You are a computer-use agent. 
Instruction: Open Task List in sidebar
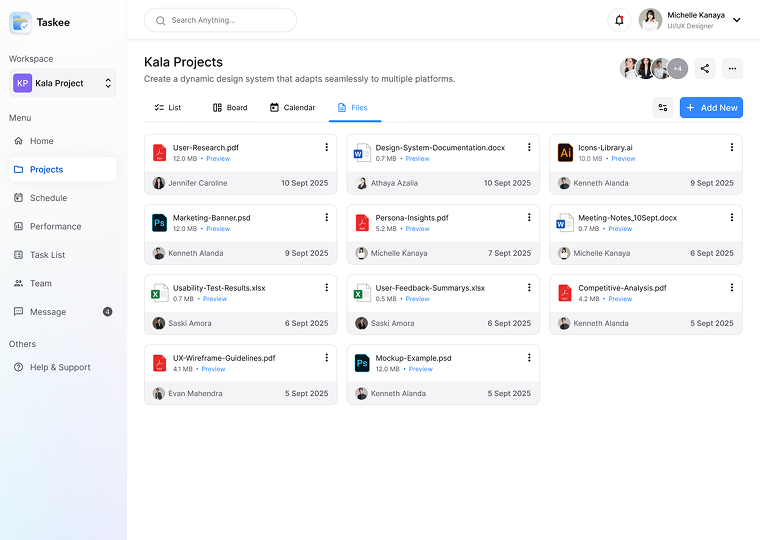tap(63, 255)
